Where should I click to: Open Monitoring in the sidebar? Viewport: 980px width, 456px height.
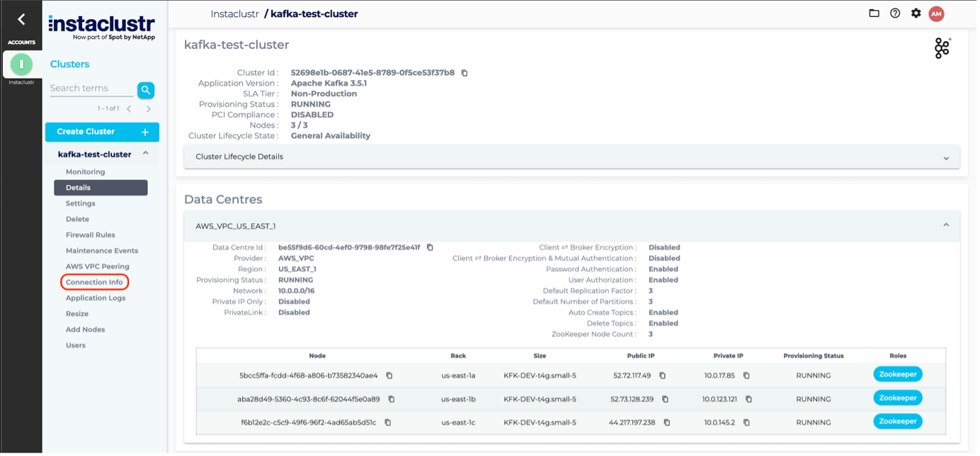click(86, 172)
